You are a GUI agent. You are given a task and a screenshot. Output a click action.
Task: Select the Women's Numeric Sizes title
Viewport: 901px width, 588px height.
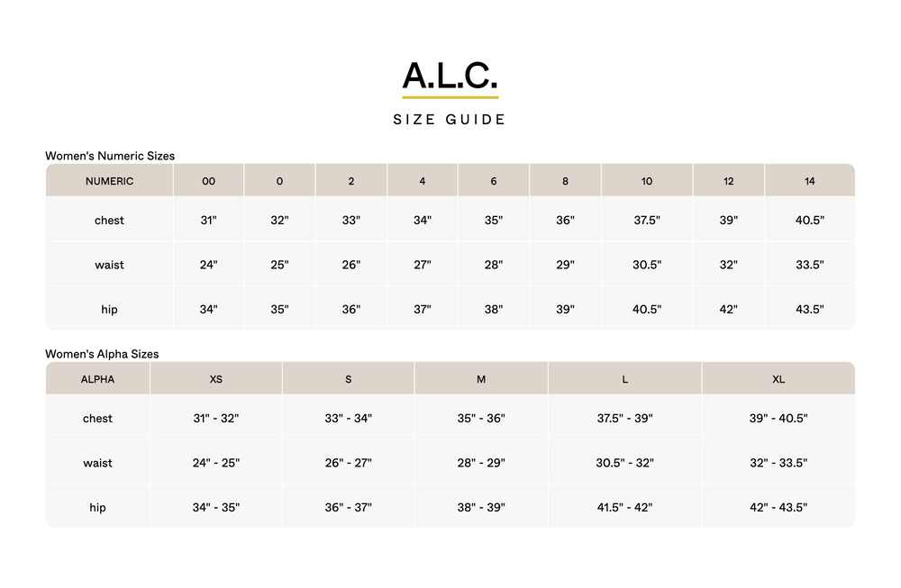pyautogui.click(x=110, y=156)
